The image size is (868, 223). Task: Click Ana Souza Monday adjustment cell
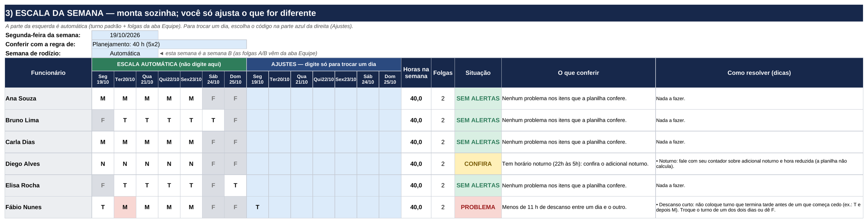tap(257, 99)
